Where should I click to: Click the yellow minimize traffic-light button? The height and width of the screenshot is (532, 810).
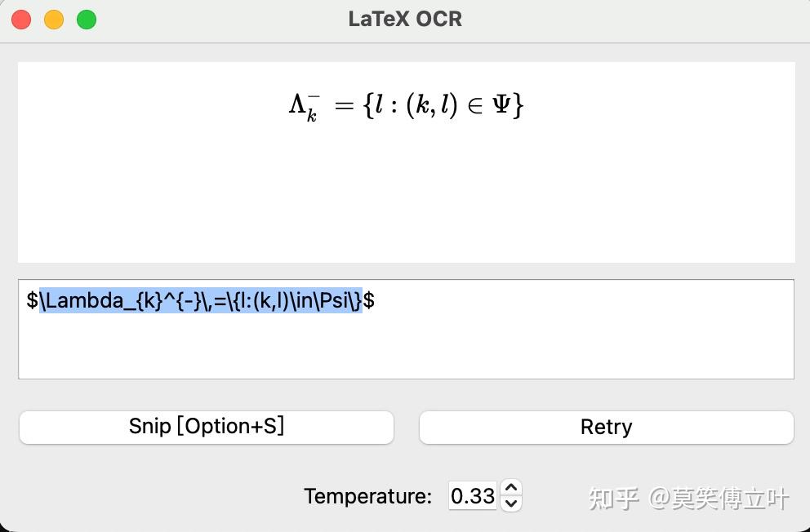click(53, 18)
